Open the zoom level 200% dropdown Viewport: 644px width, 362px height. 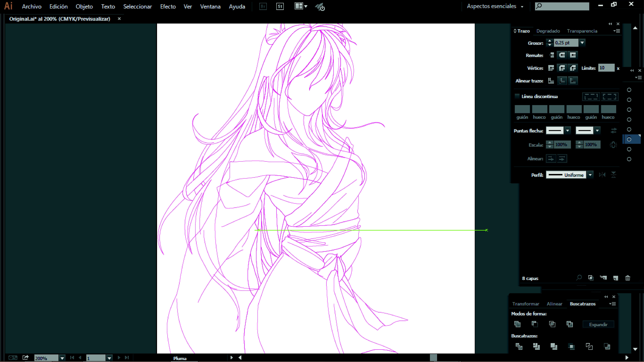62,358
